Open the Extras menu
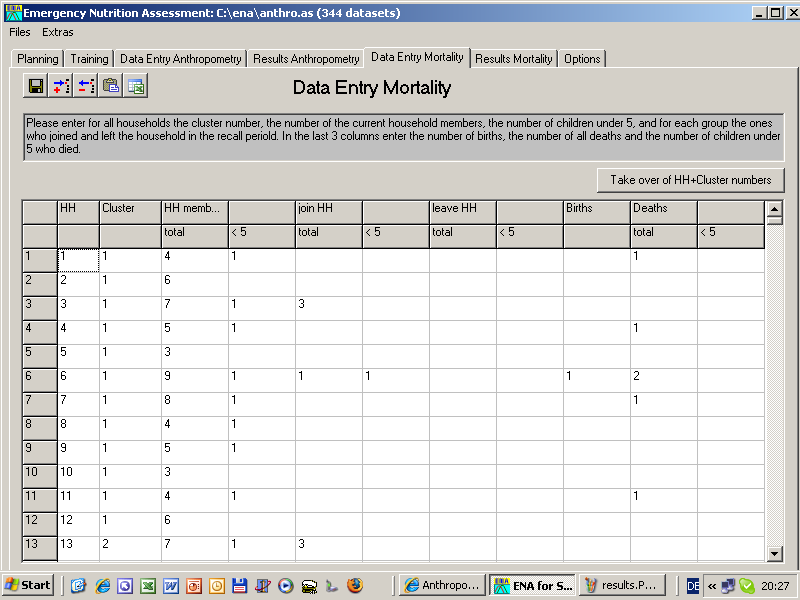The image size is (800, 600). (58, 32)
